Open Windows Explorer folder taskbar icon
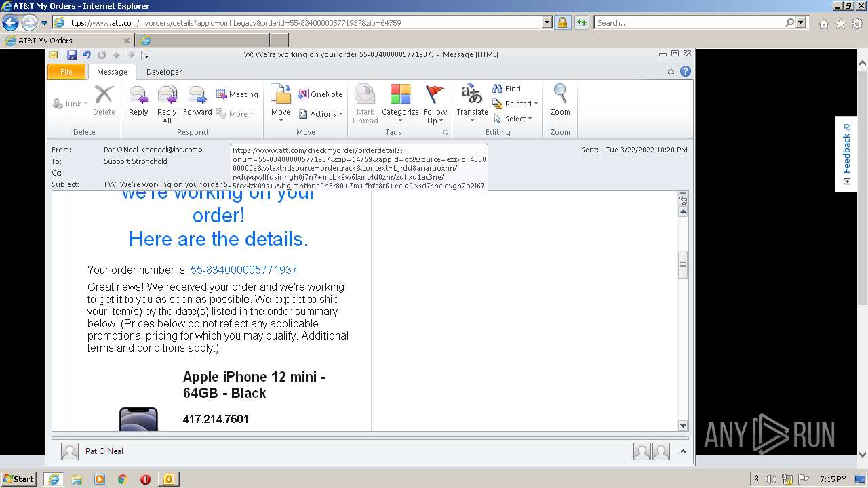 pos(77,479)
